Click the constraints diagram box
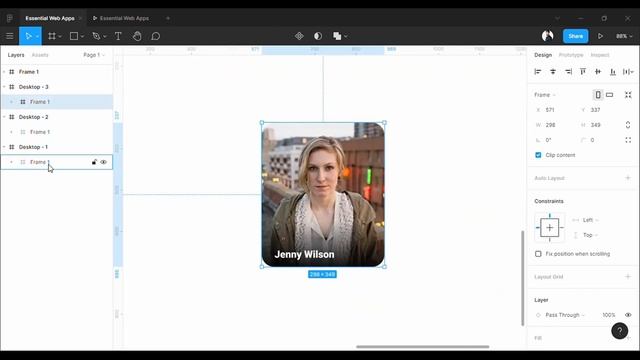640x360 pixels. pos(549,228)
